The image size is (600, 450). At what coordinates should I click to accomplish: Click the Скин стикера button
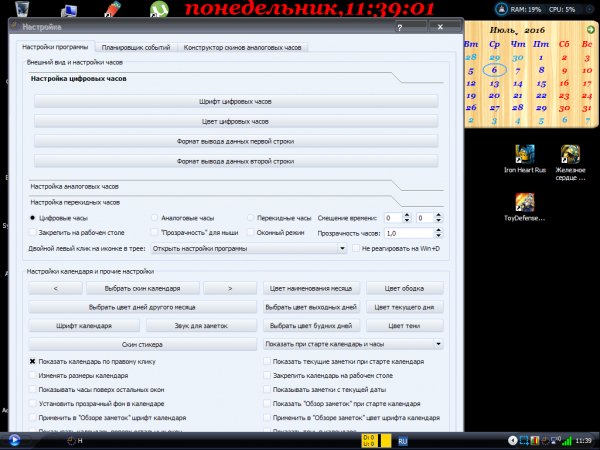pos(142,344)
